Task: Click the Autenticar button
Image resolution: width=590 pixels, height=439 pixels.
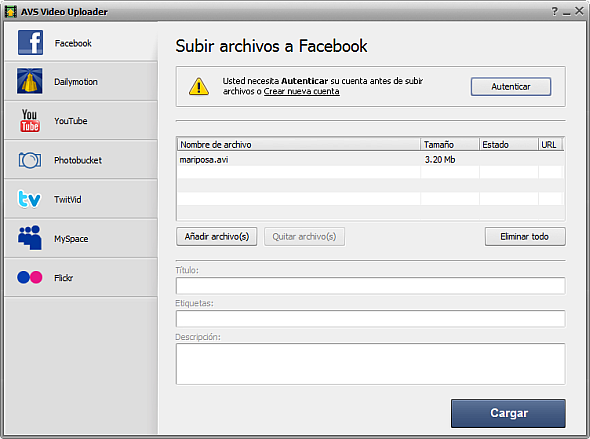Action: [x=511, y=87]
